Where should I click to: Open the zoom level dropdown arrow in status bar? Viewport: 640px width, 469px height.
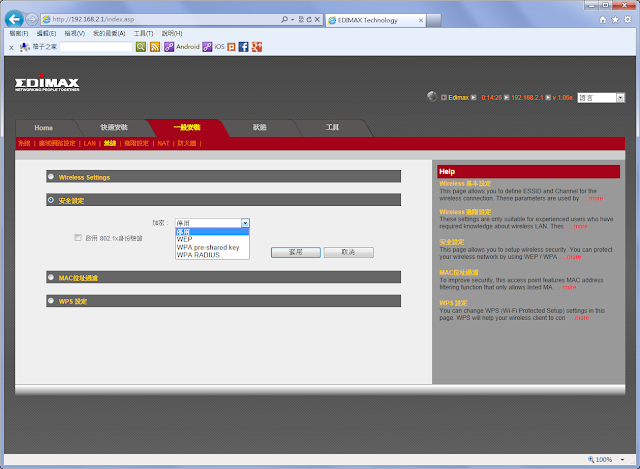click(x=622, y=460)
